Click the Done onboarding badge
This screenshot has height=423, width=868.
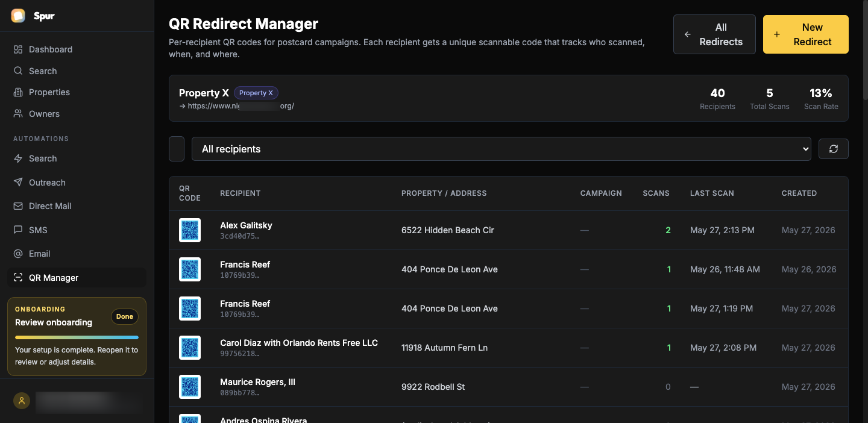click(x=125, y=316)
